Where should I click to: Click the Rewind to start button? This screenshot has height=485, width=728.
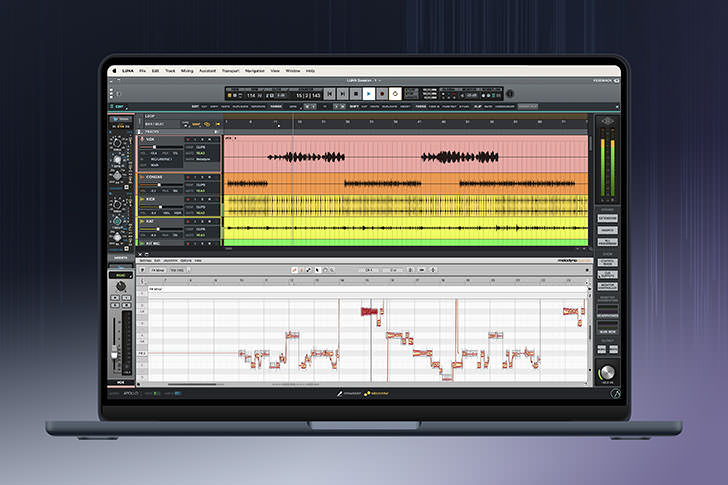click(330, 94)
